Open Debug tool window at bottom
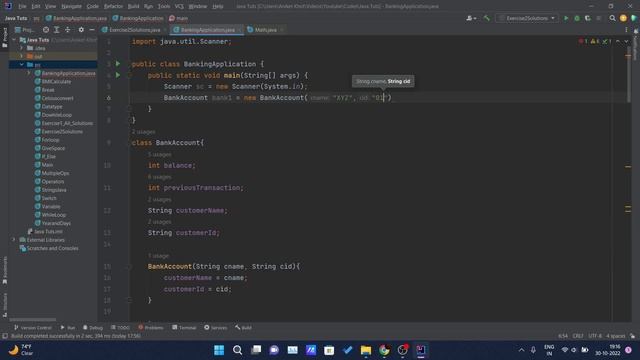This screenshot has height=360, width=640. click(x=93, y=328)
